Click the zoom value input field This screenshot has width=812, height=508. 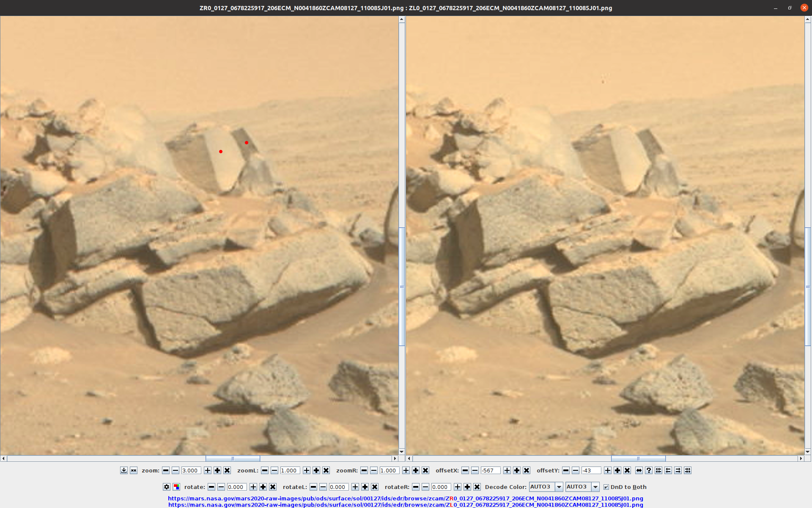pos(191,470)
